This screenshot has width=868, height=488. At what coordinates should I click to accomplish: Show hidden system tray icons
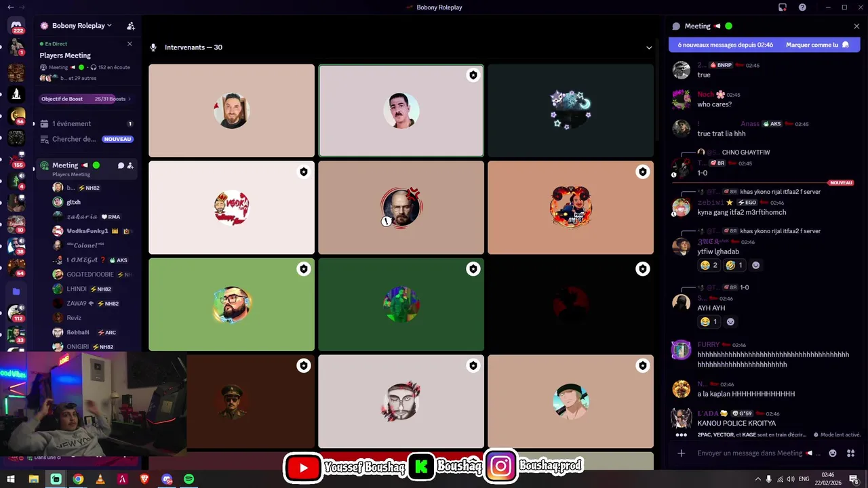(758, 479)
